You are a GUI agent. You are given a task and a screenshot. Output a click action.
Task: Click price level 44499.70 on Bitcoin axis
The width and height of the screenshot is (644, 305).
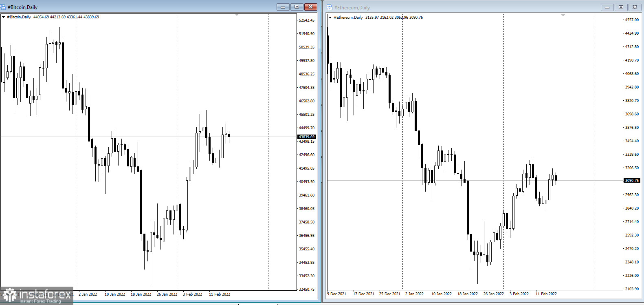(x=307, y=128)
